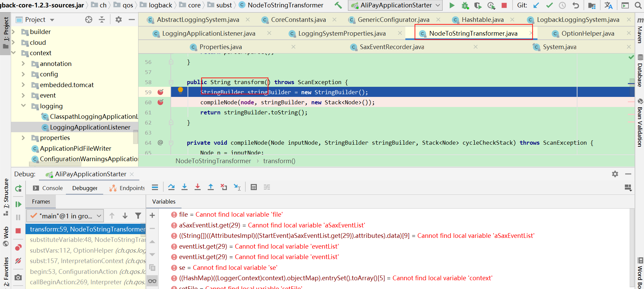Click Resume Program green icon
The width and height of the screenshot is (644, 289).
18,204
